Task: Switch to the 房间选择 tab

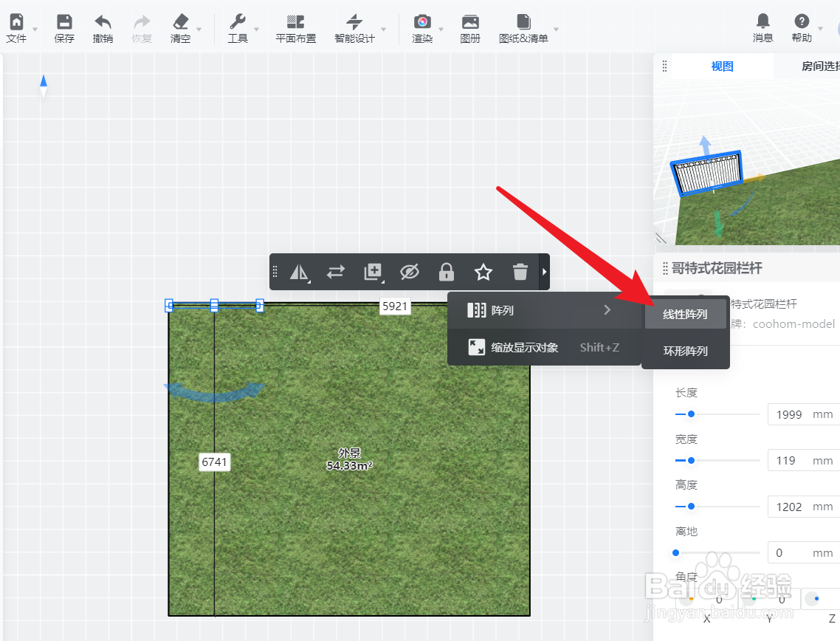Action: [x=819, y=66]
